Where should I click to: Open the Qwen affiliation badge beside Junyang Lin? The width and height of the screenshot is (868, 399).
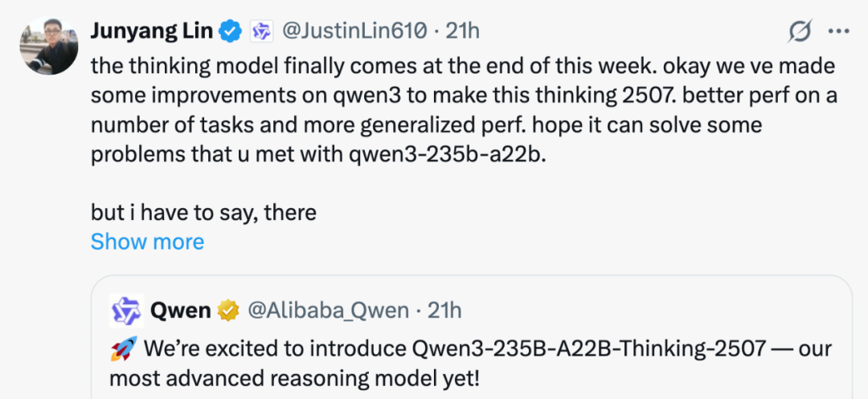click(262, 32)
